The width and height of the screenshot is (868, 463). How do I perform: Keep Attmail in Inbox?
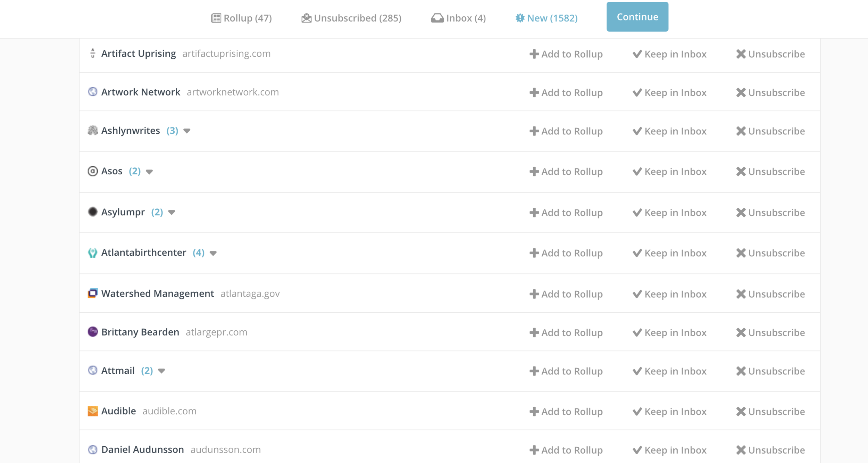(x=669, y=371)
